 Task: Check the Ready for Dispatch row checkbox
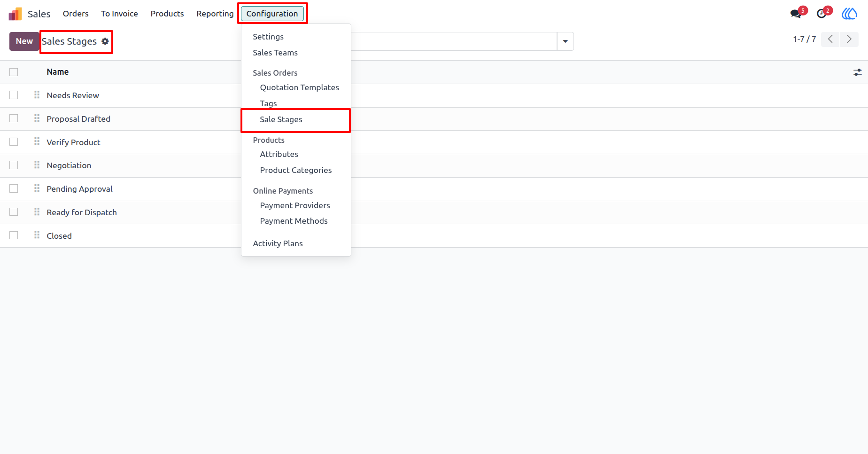[14, 212]
